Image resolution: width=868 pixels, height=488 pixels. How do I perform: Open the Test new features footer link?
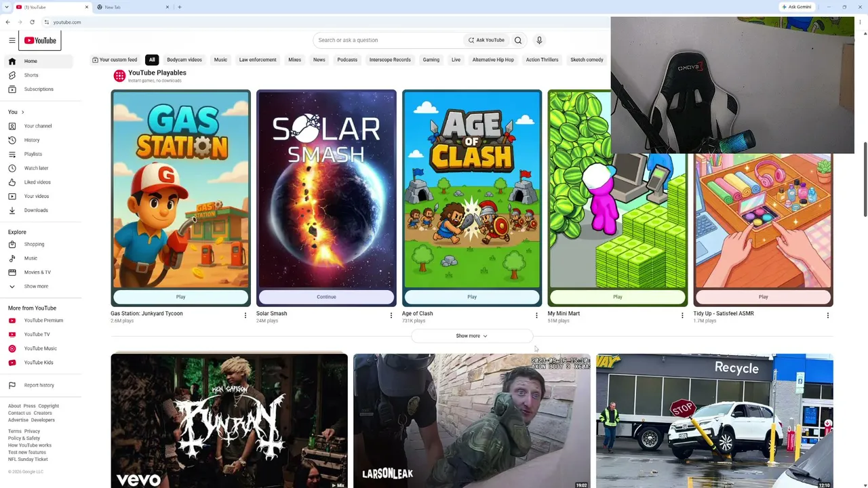(x=27, y=452)
